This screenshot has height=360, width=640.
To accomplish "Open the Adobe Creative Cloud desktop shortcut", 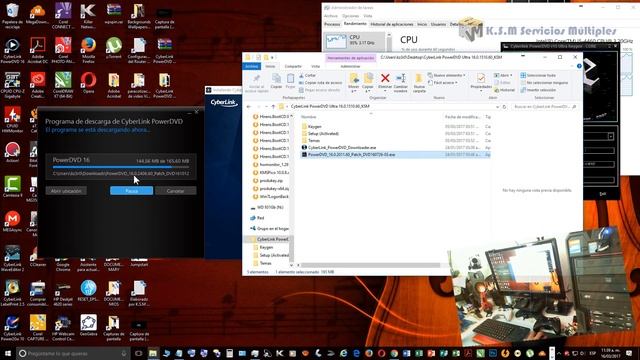I will coord(38,86).
